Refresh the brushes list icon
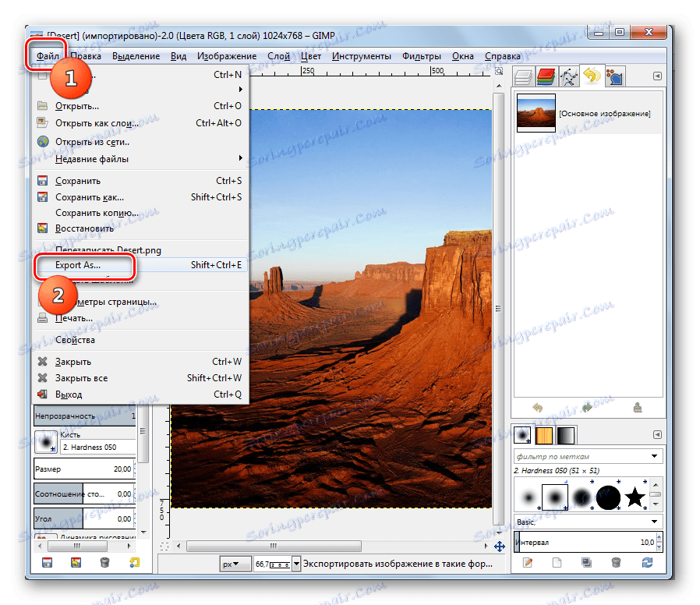 point(648,561)
